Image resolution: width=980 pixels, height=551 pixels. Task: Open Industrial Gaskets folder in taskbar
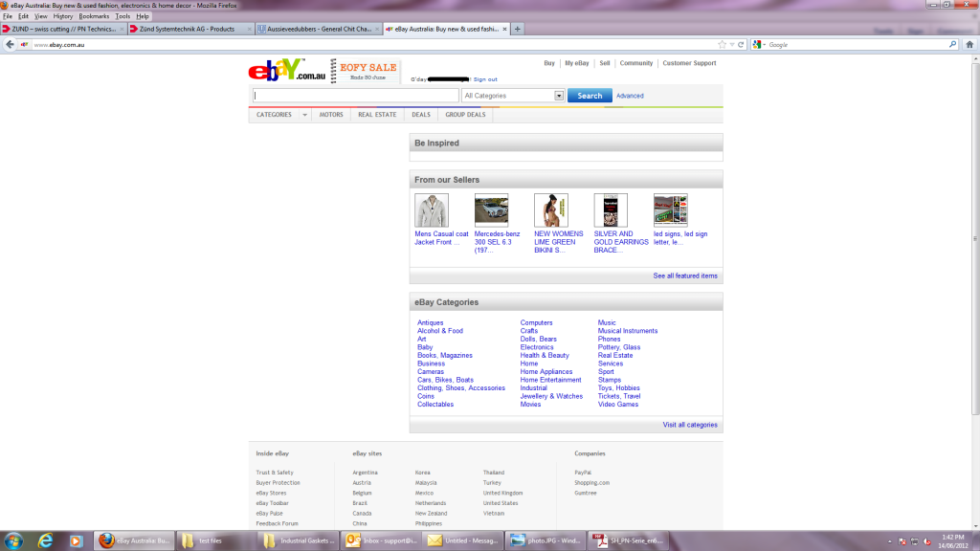[x=299, y=540]
